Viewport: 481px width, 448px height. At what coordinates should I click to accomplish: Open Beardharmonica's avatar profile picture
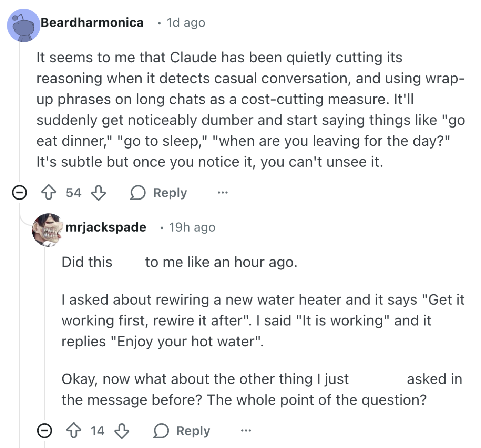pos(23,26)
